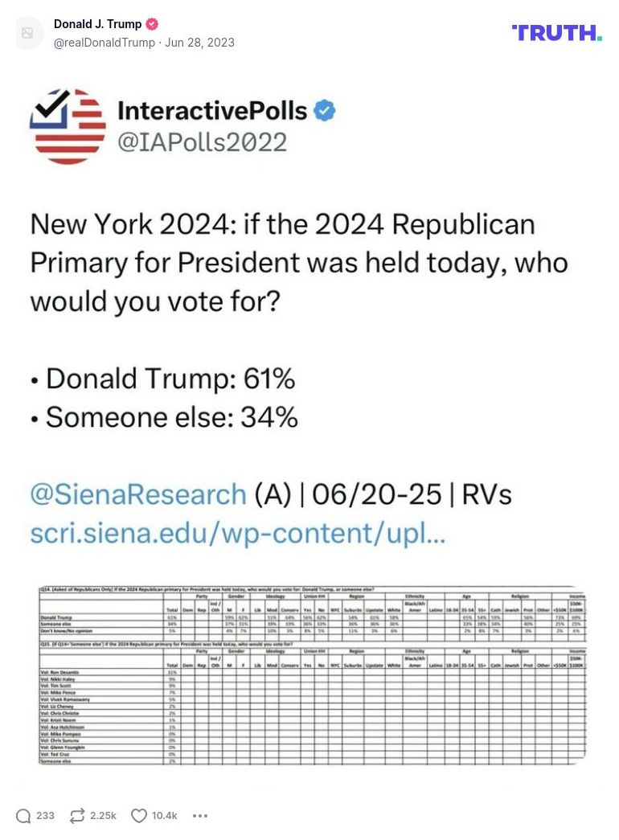Click the ReTruth arrows icon

pos(77,816)
